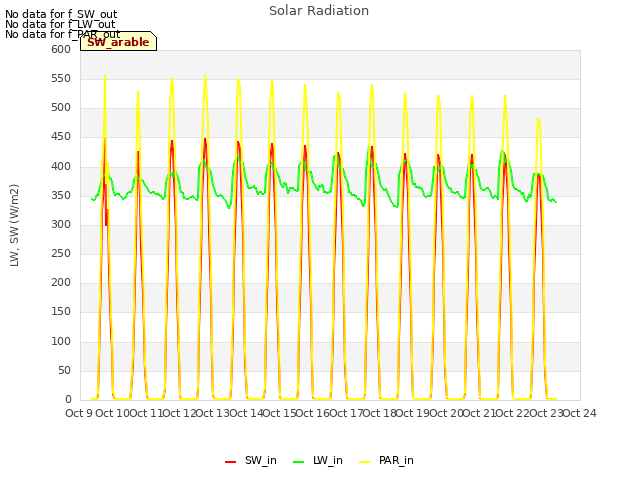
Task: Click the Oct 9 x-axis label
Action: 79,413
